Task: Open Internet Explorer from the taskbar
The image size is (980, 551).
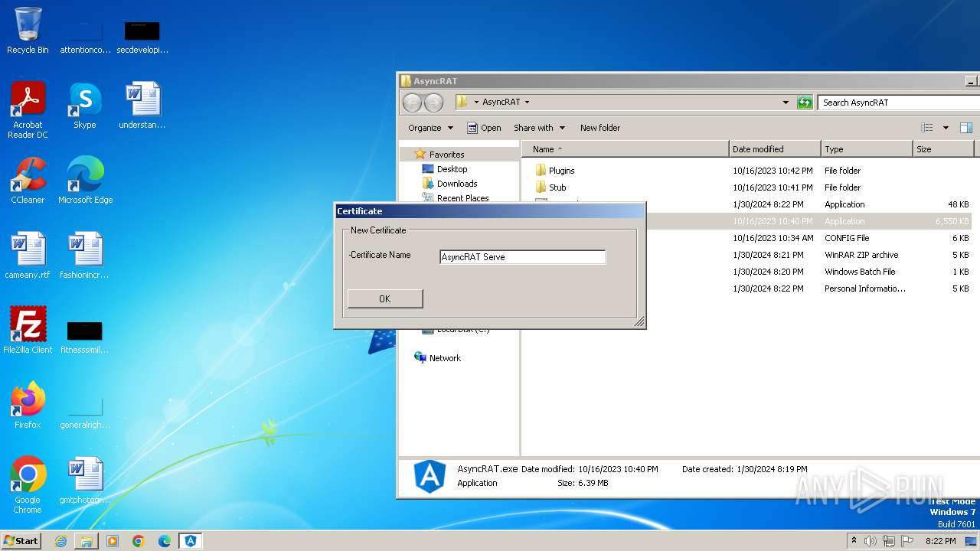Action: [60, 541]
